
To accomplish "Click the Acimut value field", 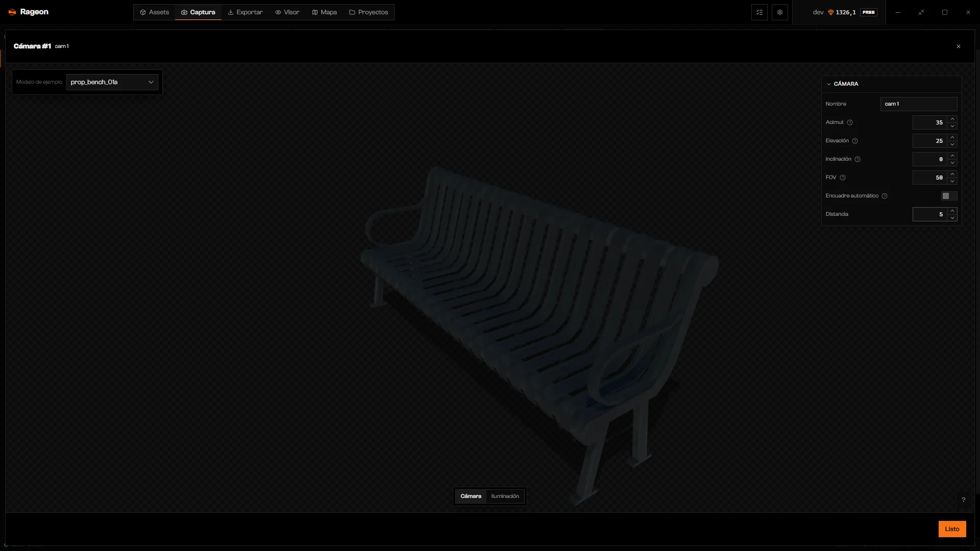I will click(929, 122).
